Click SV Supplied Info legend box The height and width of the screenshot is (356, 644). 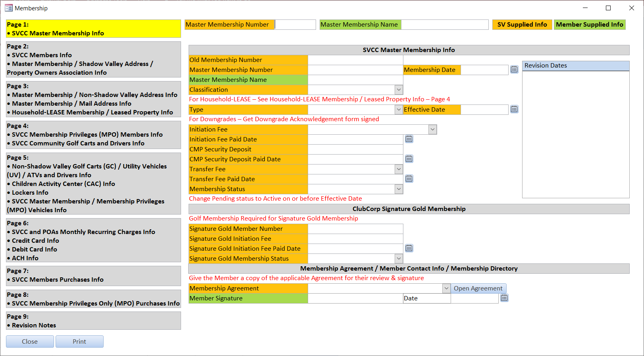[522, 25]
